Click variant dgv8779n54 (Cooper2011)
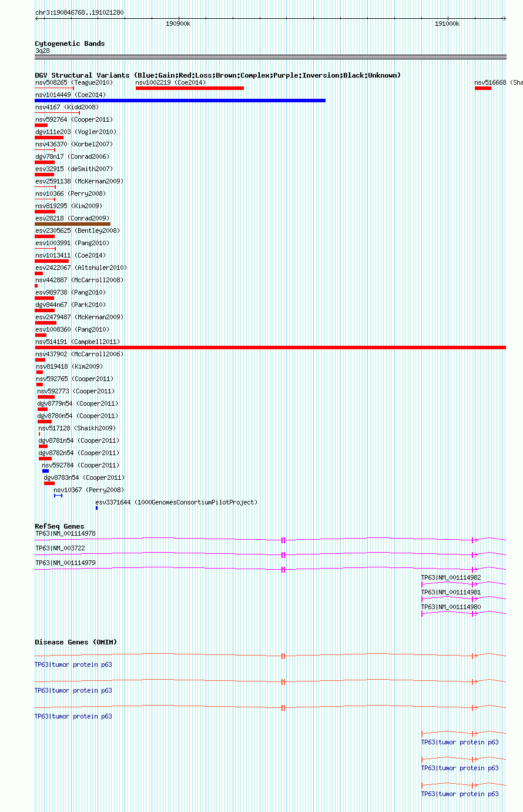 point(78,403)
